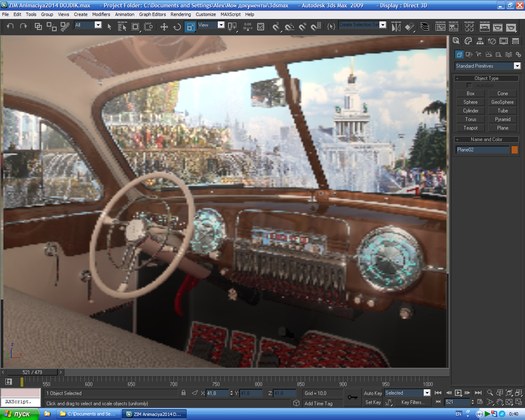Open the Modify panel tab

[x=468, y=41]
